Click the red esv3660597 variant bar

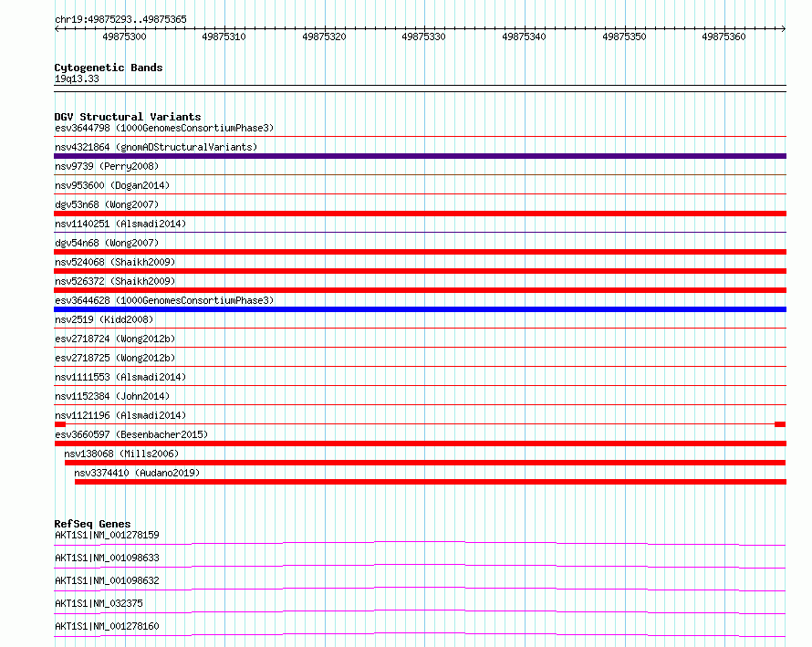click(420, 444)
